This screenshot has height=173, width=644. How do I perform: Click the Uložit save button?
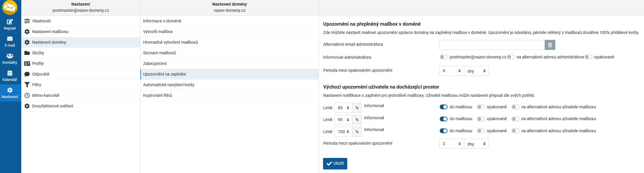(x=335, y=164)
